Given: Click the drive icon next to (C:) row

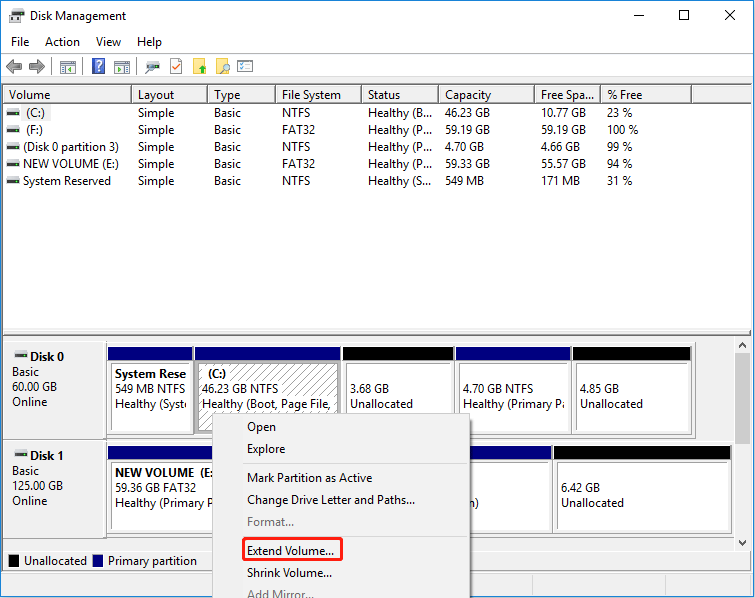Looking at the screenshot, I should (13, 113).
